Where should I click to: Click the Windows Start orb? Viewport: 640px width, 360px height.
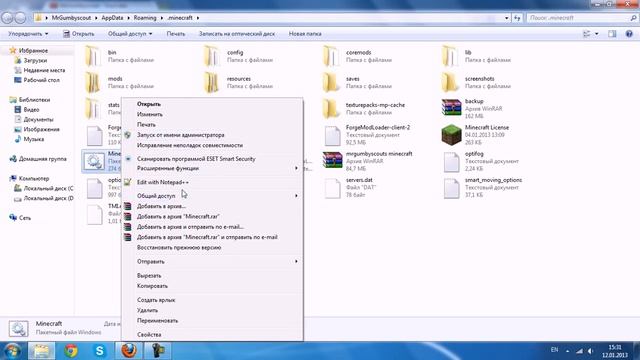tap(12, 351)
